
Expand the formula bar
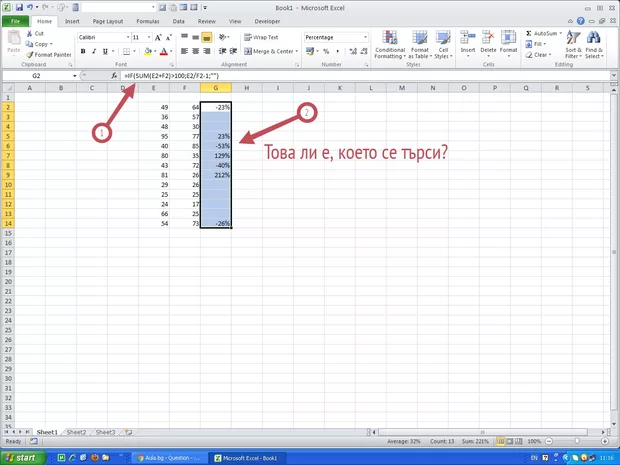click(x=614, y=76)
